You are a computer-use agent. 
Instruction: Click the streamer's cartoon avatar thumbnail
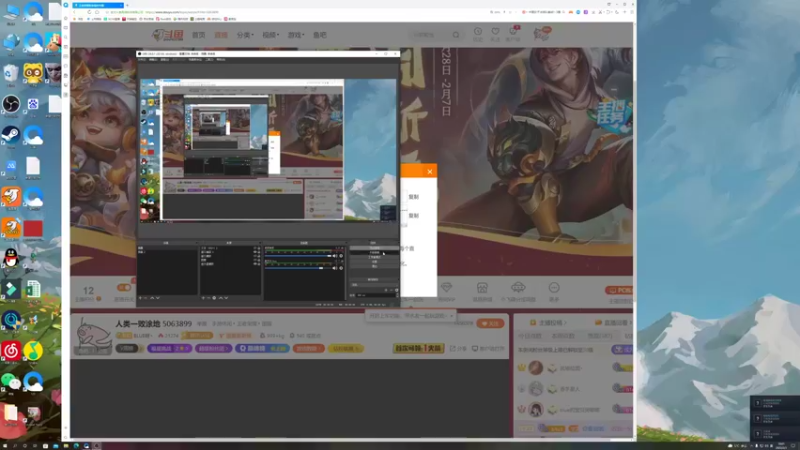click(x=93, y=337)
